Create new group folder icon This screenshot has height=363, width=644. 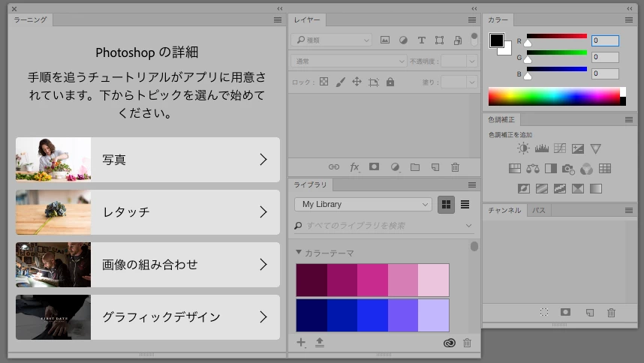(x=415, y=167)
